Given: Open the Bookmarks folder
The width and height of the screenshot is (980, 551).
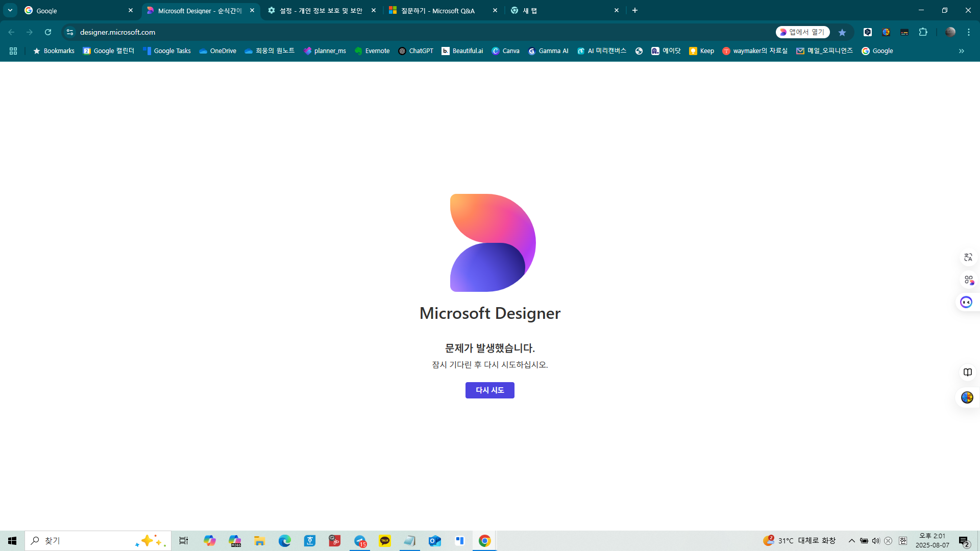Looking at the screenshot, I should click(x=54, y=51).
